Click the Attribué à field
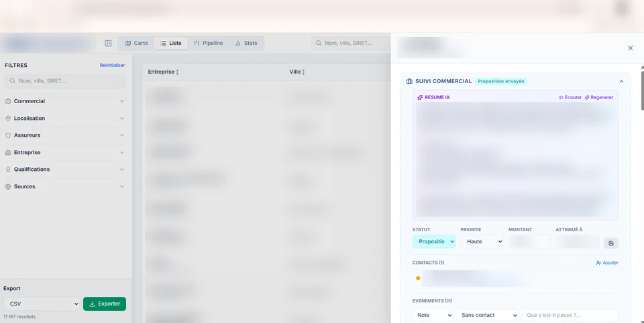 point(578,241)
